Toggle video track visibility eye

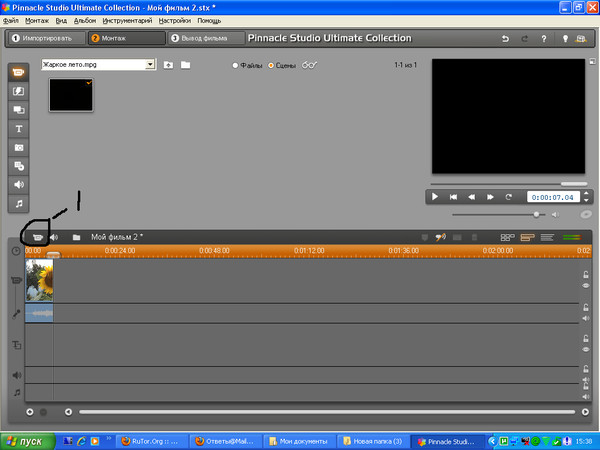tap(586, 286)
